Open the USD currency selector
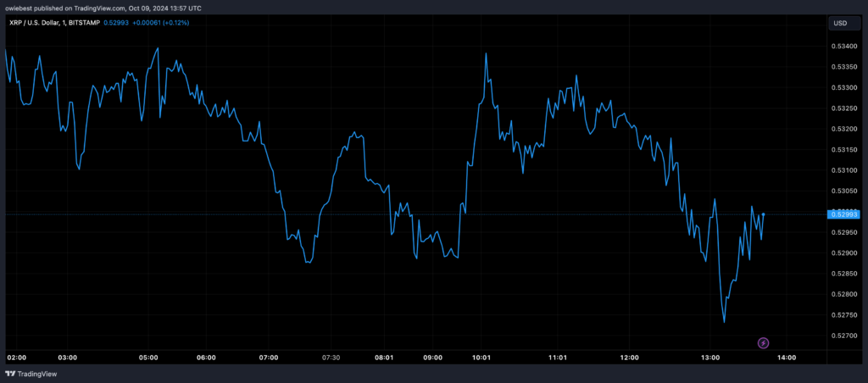Image resolution: width=868 pixels, height=383 pixels. click(x=840, y=23)
